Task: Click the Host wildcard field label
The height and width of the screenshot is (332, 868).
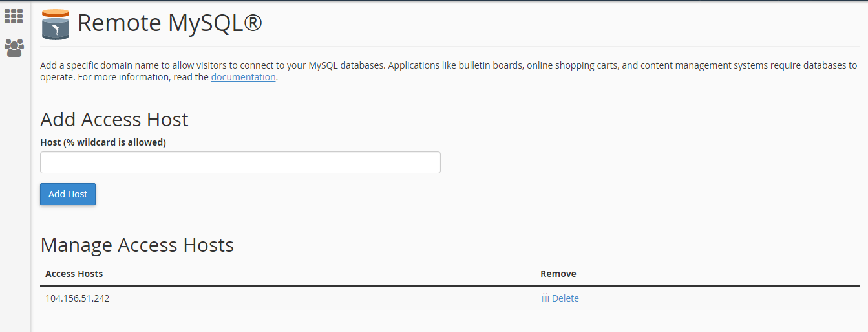Action: [103, 142]
